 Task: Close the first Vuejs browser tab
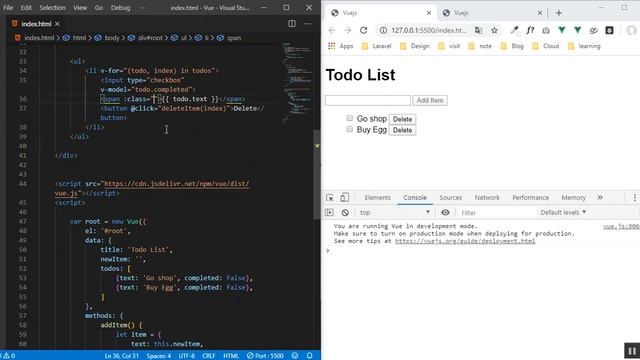coord(429,13)
